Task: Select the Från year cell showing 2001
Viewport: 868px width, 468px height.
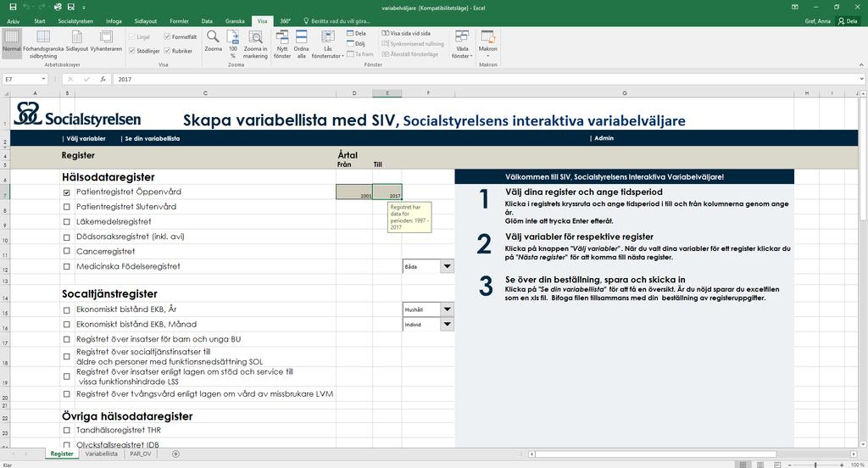Action: click(354, 192)
